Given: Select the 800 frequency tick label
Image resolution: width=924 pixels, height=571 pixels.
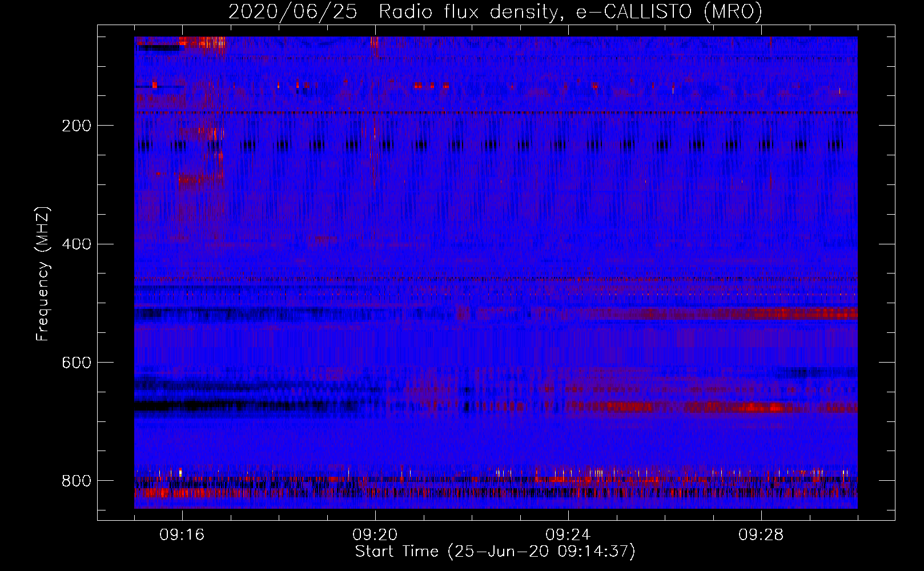Looking at the screenshot, I should [77, 481].
